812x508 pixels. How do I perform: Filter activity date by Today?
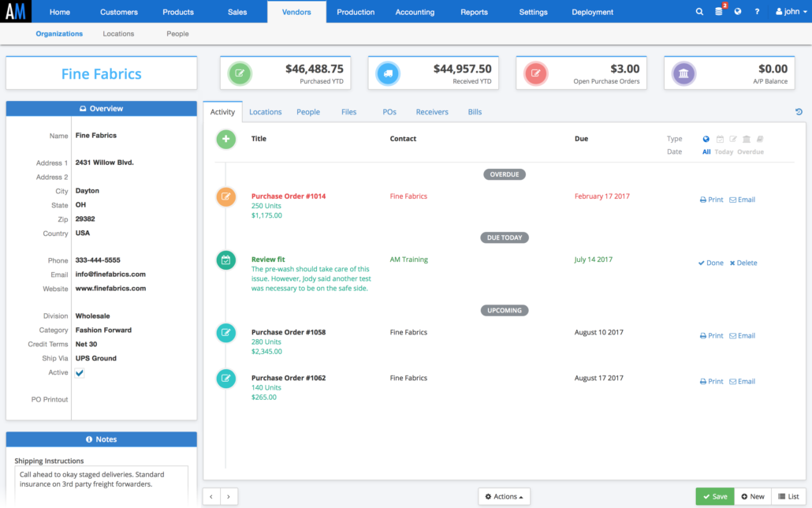pyautogui.click(x=724, y=151)
